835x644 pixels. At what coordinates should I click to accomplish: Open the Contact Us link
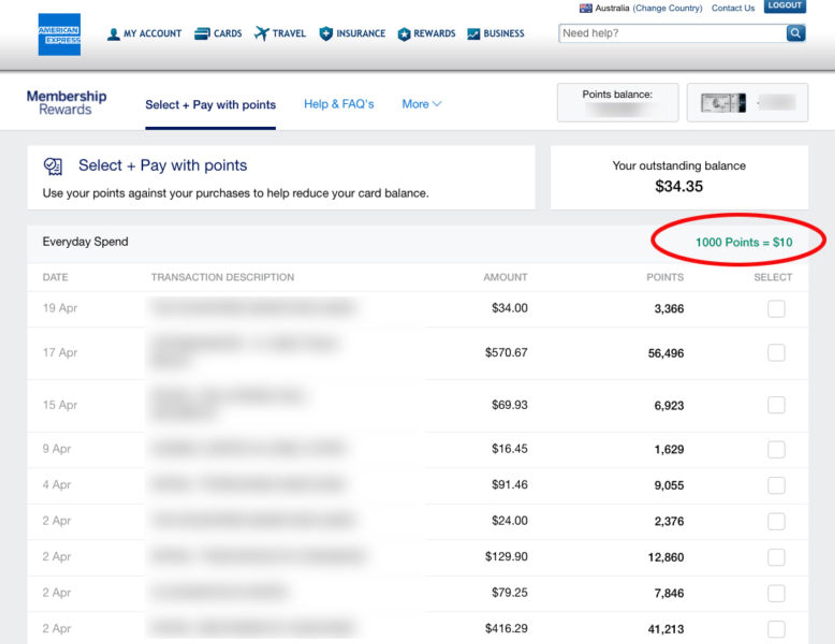[733, 8]
